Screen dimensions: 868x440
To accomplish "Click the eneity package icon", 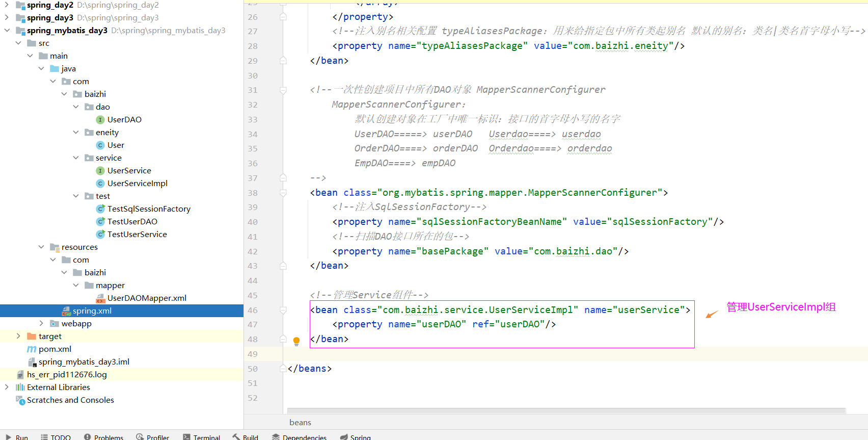I will click(x=89, y=133).
